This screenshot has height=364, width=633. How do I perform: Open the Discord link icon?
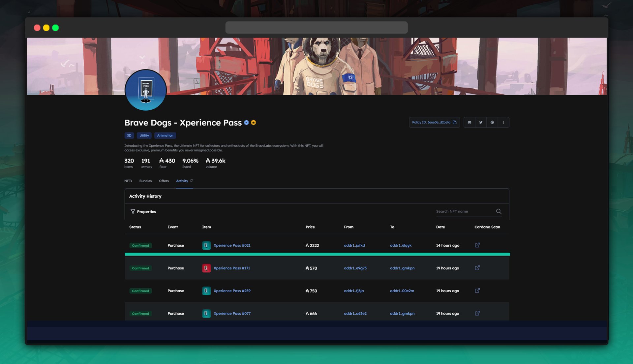(x=469, y=122)
